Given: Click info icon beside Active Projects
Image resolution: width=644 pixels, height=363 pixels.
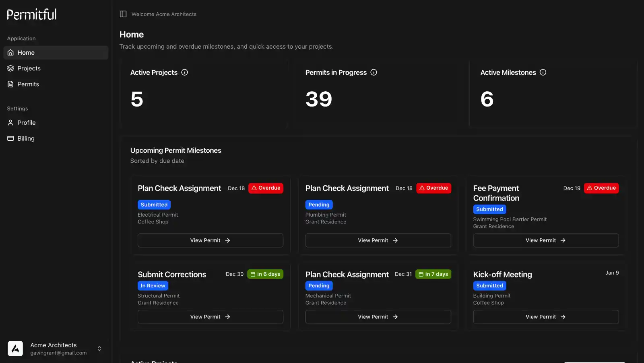Looking at the screenshot, I should [185, 72].
